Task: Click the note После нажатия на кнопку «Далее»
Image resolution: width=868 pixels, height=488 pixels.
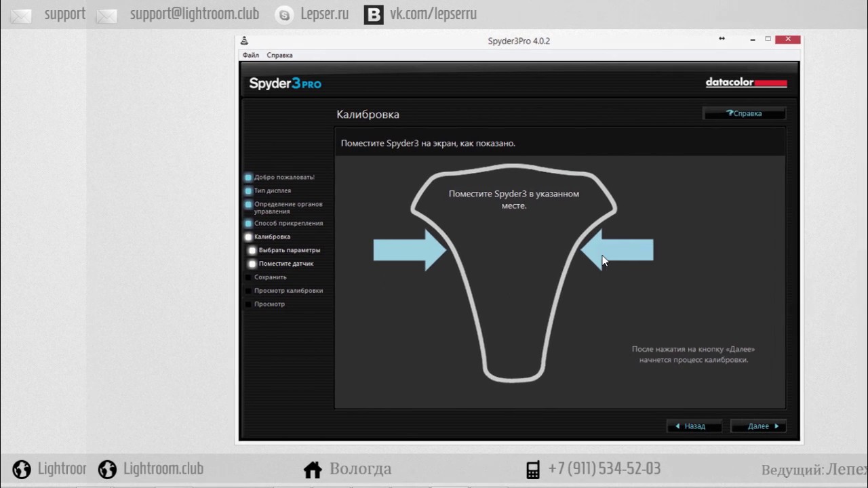Action: coord(693,354)
